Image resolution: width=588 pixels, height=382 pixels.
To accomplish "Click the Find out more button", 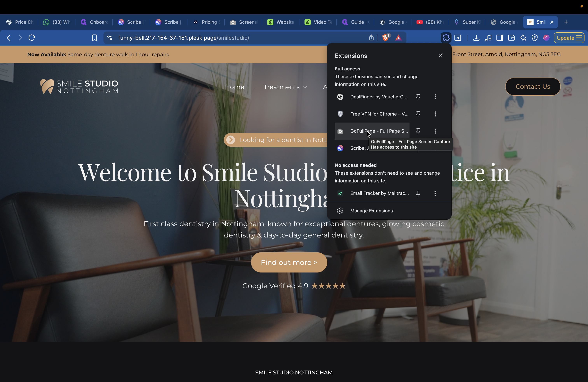I will (289, 262).
